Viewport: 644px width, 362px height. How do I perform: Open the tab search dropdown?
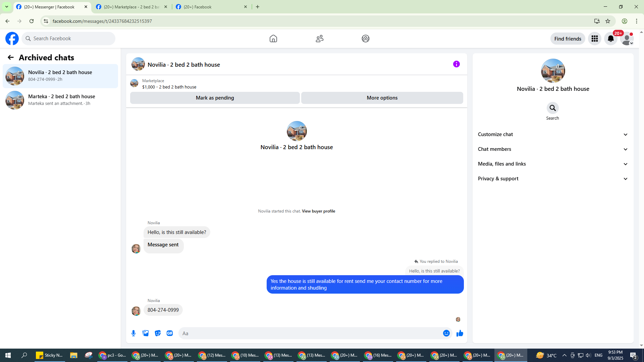(x=7, y=7)
